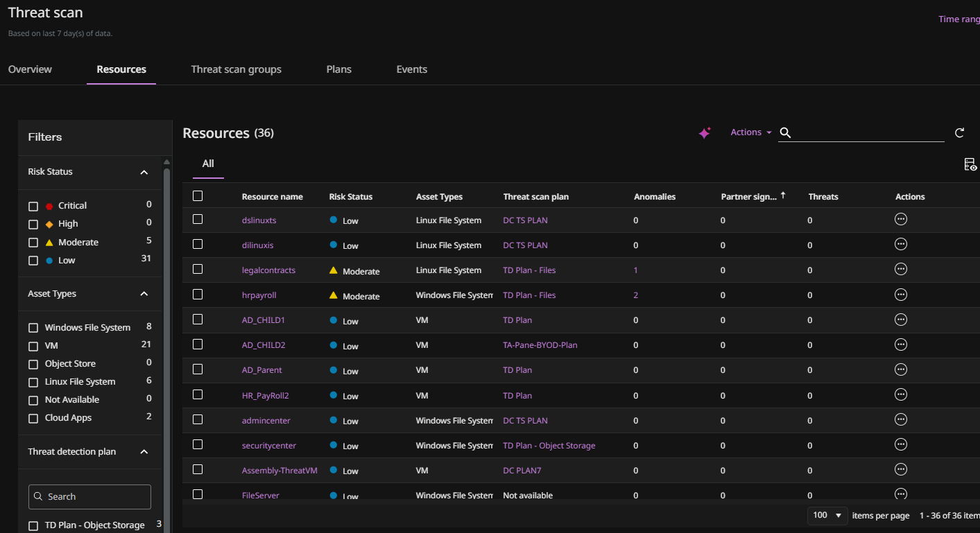The height and width of the screenshot is (533, 980).
Task: Click the Threat detection plan search field
Action: point(89,497)
